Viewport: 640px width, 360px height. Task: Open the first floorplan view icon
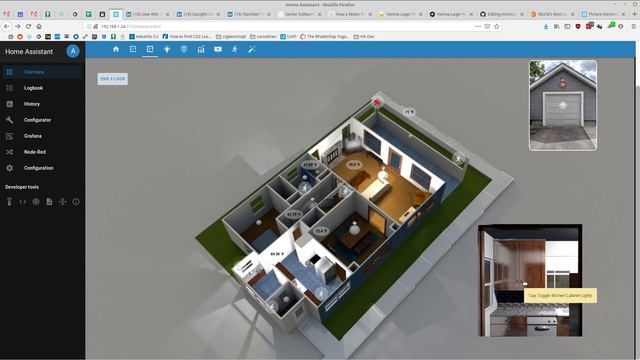tap(133, 49)
